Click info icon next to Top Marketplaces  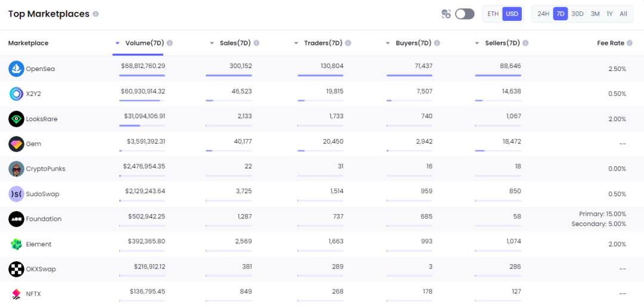95,14
